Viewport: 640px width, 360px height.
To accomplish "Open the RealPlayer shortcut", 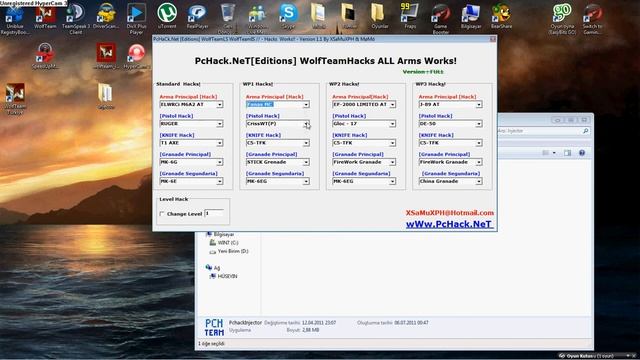I will (198, 16).
